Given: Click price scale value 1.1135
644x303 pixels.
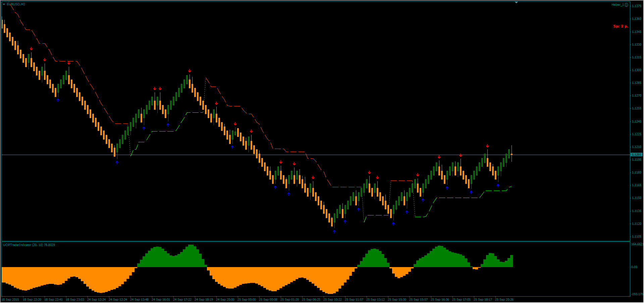Looking at the screenshot, I should [637, 211].
